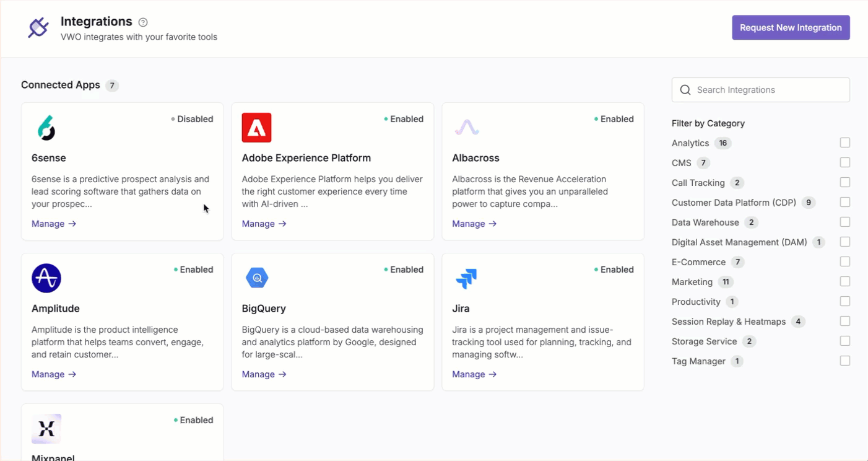This screenshot has height=461, width=868.
Task: Click the Jira logo icon
Action: coord(467,278)
